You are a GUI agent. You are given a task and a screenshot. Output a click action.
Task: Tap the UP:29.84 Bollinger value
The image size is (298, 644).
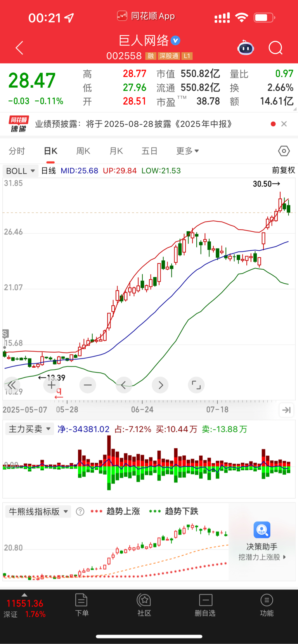coord(120,171)
